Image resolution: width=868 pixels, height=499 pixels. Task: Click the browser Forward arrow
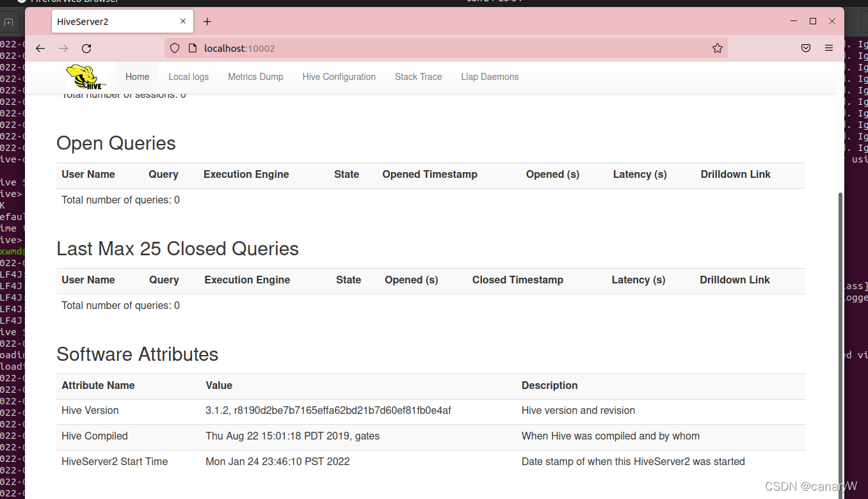click(x=63, y=49)
